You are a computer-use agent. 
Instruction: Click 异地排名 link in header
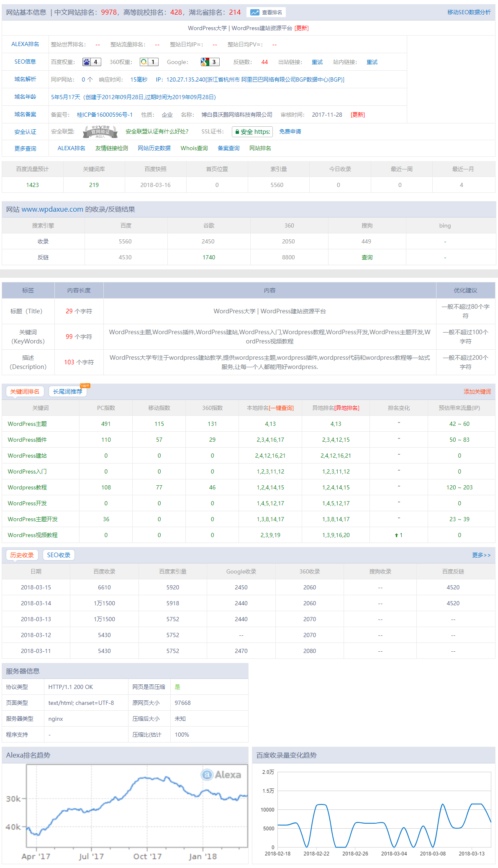347,408
